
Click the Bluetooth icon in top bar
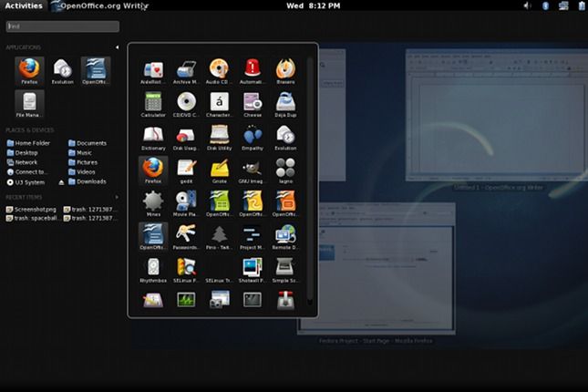click(546, 5)
